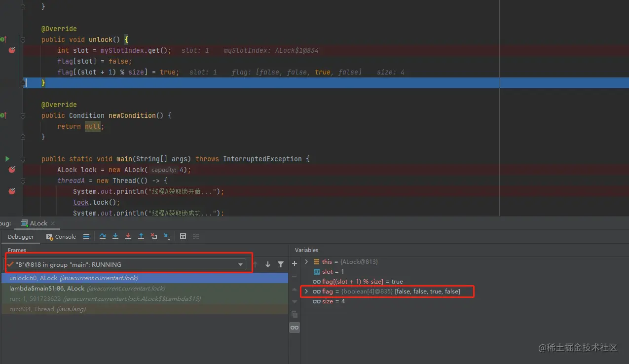Click the Frames panel header

[17, 250]
